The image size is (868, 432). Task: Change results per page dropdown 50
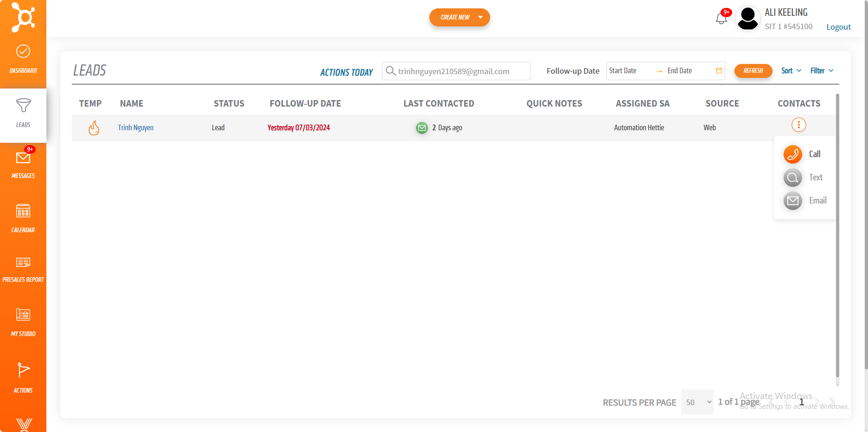[697, 402]
